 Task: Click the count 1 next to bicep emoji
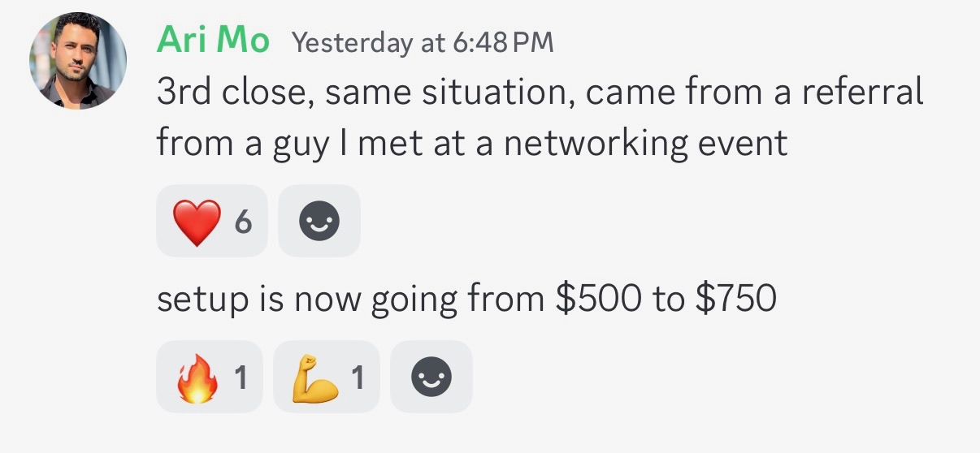(x=358, y=377)
